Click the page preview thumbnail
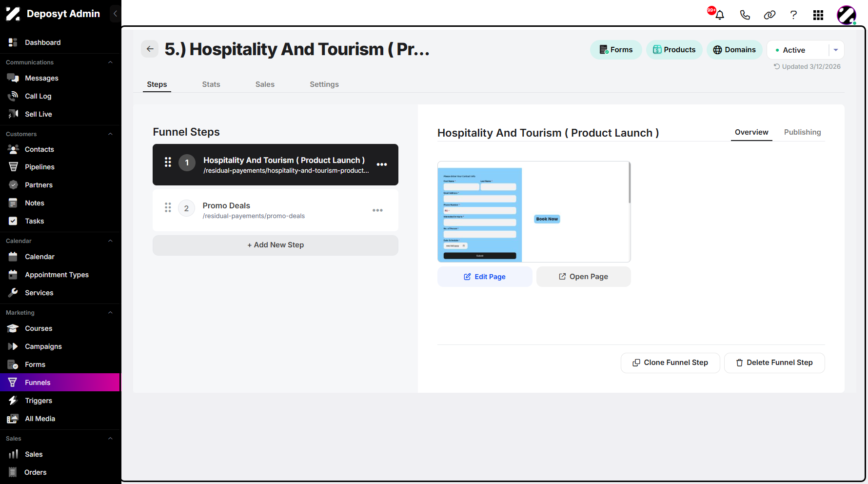This screenshot has height=484, width=868. click(x=533, y=212)
